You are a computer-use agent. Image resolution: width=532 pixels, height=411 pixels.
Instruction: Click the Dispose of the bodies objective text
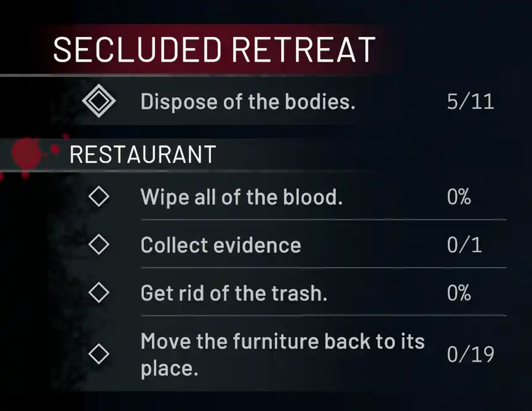click(x=248, y=102)
